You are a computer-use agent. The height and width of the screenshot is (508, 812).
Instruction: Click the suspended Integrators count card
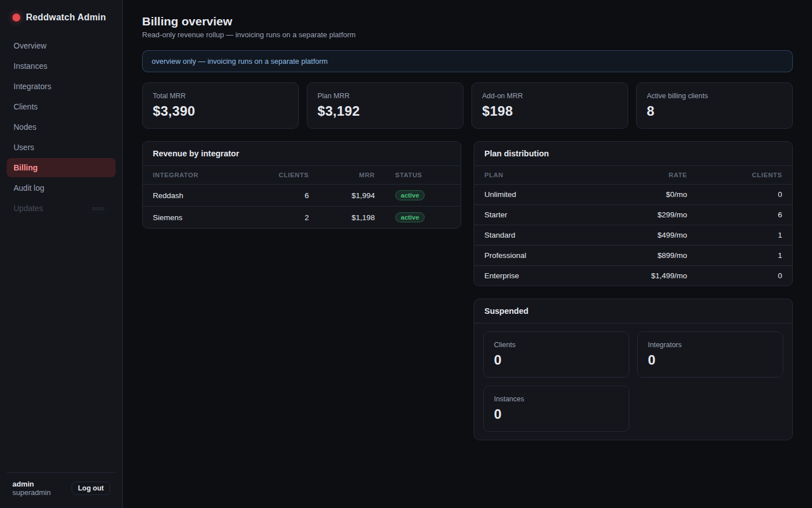point(710,354)
